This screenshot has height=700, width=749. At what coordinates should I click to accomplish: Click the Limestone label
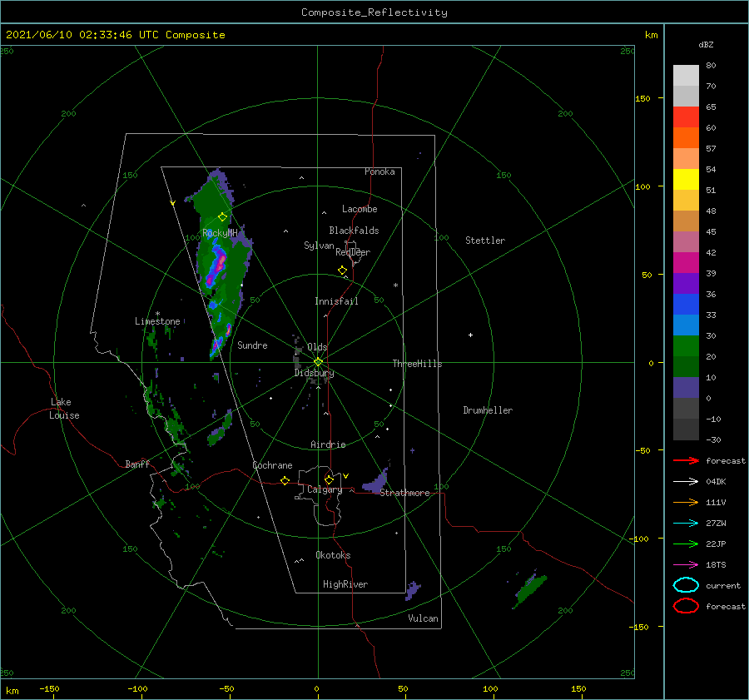click(x=157, y=321)
